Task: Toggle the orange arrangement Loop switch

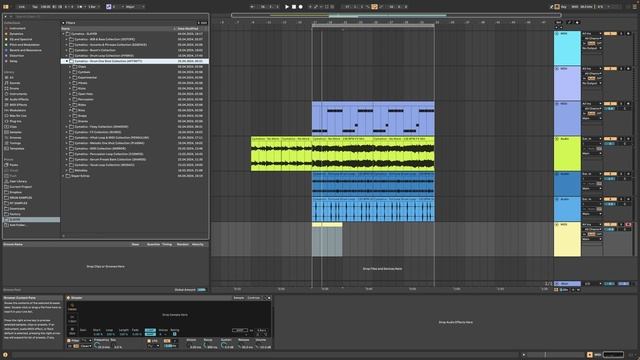Action: pyautogui.click(x=374, y=7)
